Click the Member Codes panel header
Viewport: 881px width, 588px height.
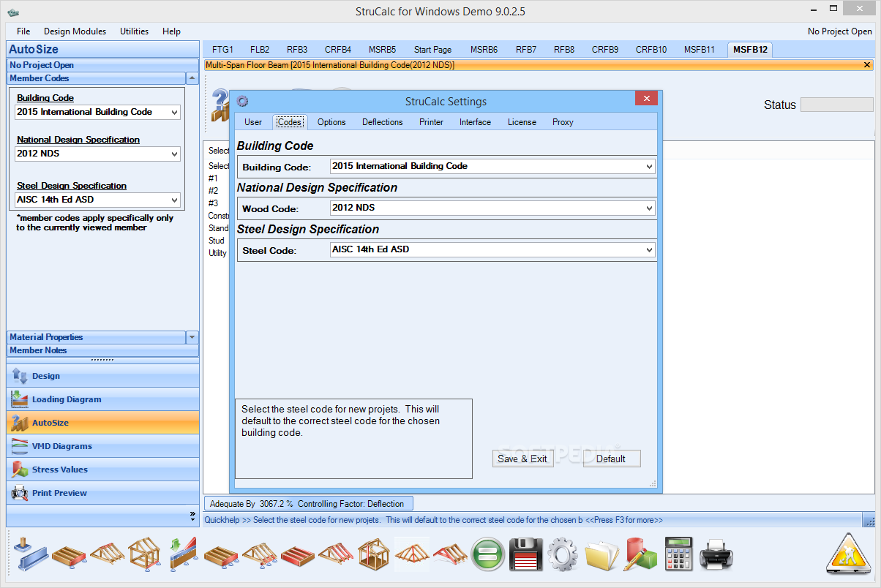96,78
